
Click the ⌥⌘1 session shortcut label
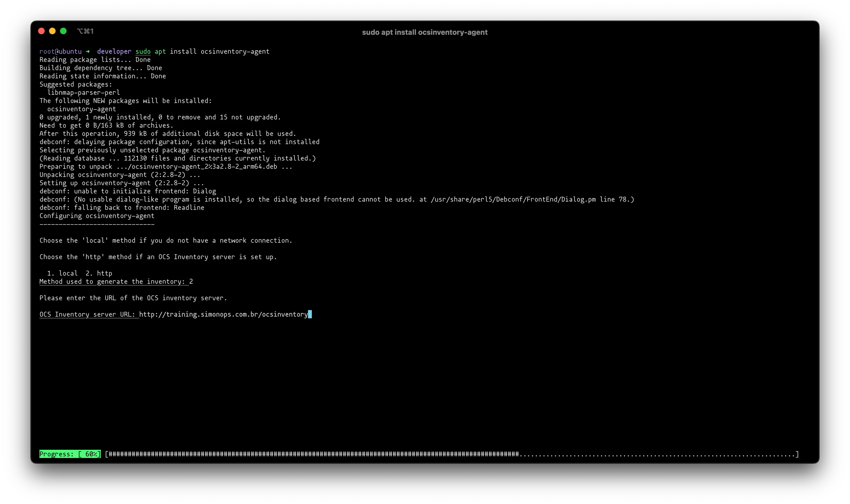85,31
